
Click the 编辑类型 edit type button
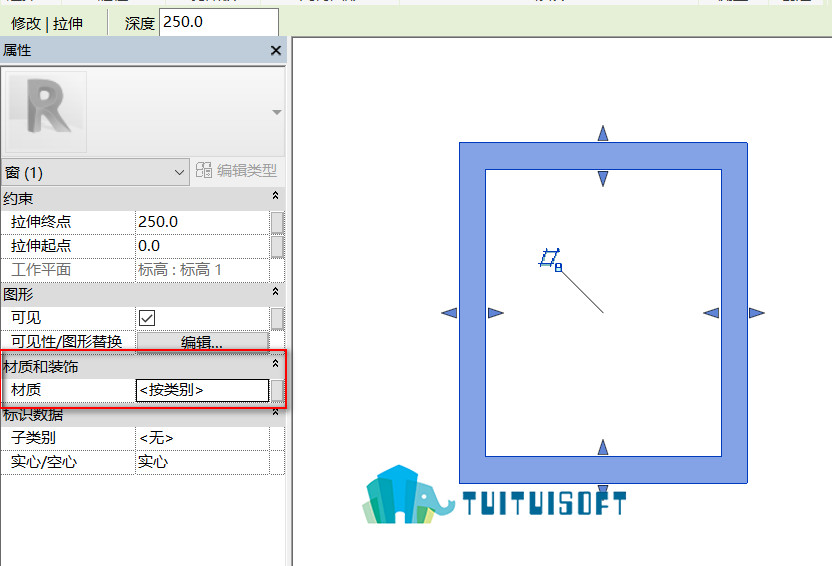click(x=237, y=171)
